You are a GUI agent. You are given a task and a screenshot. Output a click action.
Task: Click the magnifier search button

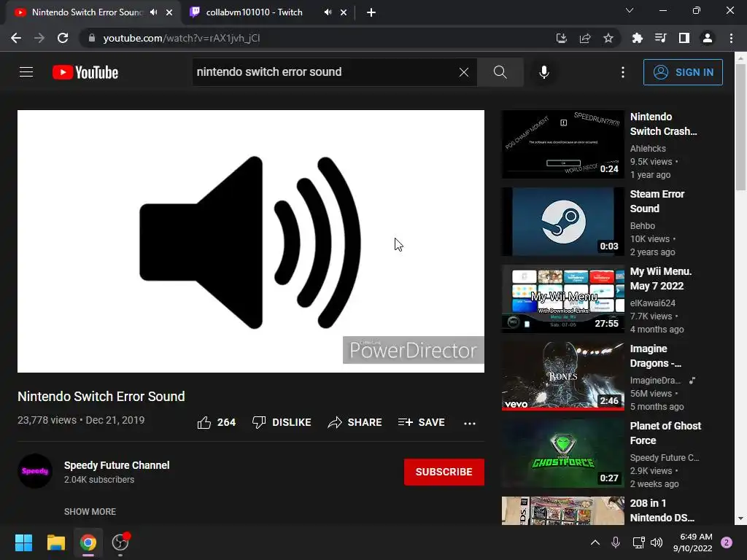click(500, 72)
